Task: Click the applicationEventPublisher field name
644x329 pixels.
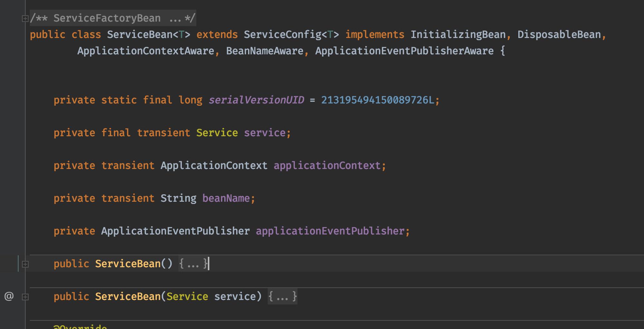Action: pos(330,231)
